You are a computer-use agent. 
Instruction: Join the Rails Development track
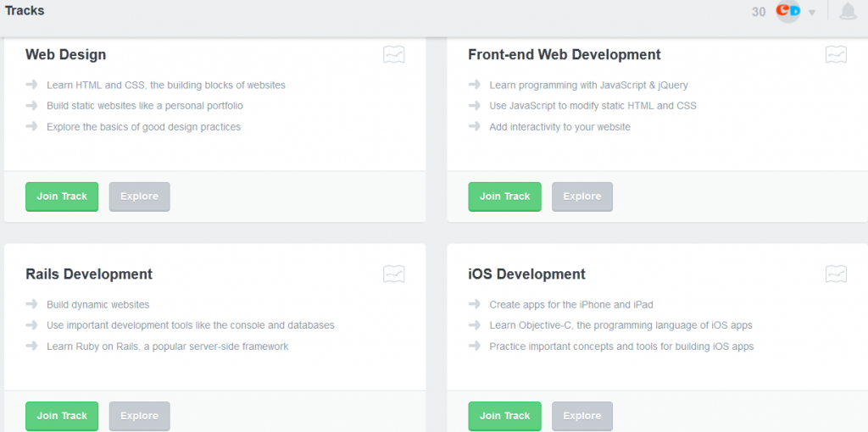pos(62,416)
